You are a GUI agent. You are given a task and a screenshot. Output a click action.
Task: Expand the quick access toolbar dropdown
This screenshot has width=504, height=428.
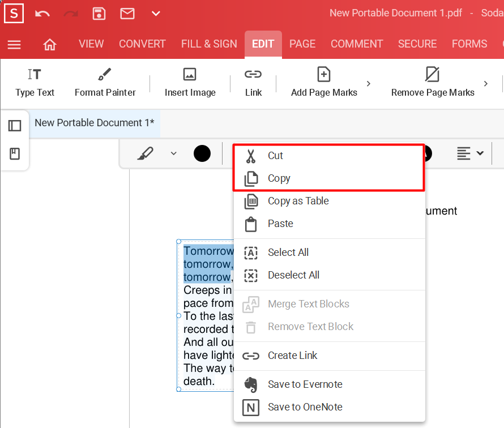[156, 14]
